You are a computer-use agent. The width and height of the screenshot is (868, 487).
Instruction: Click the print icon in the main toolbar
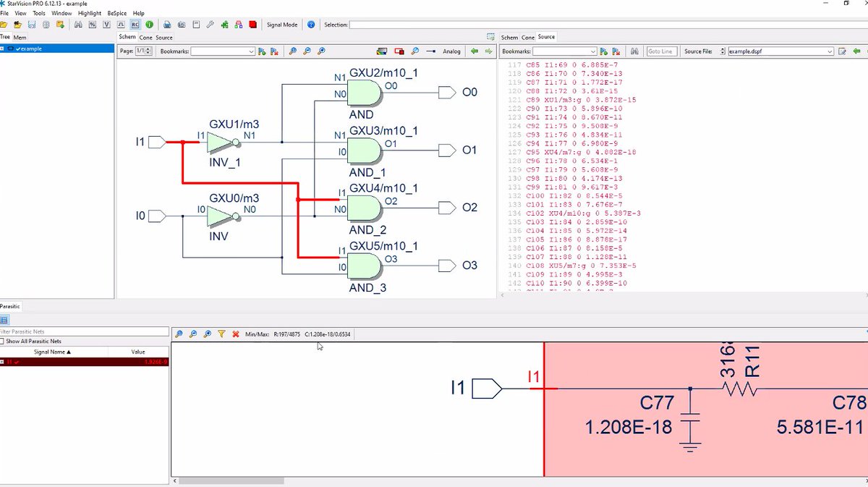click(x=167, y=25)
